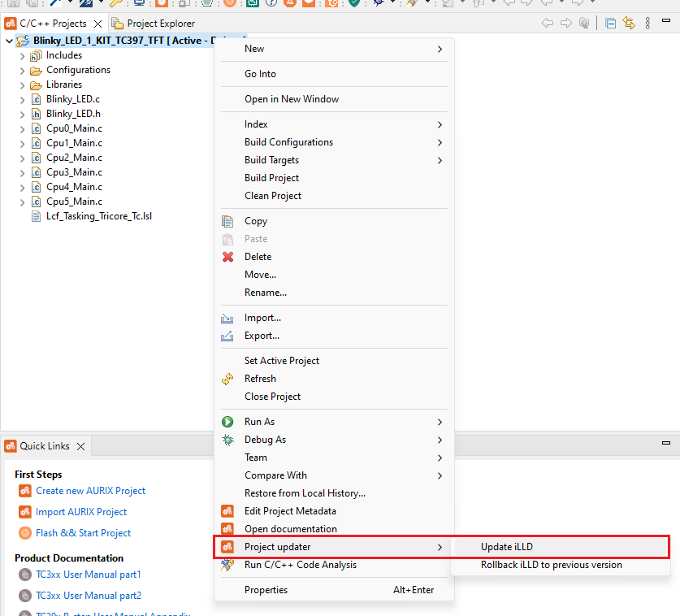This screenshot has height=616, width=680.
Task: Click the Flash && Start Project link
Action: pos(83,533)
